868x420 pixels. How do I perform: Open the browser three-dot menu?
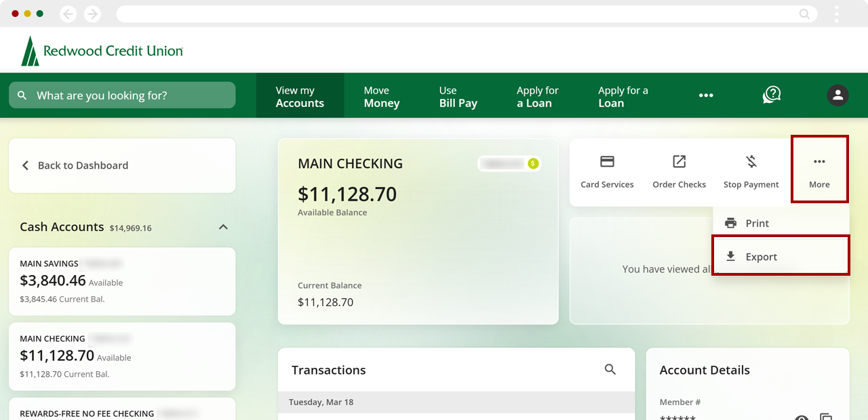(837, 14)
